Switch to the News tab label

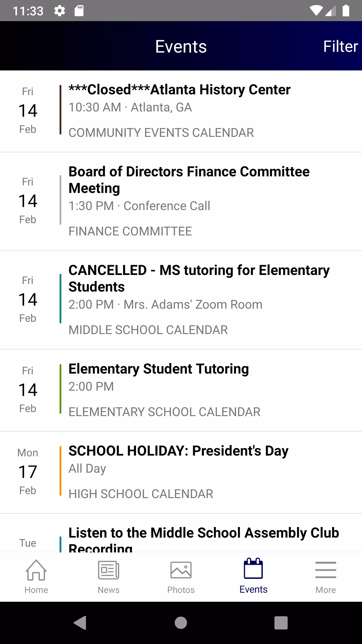coord(109,590)
